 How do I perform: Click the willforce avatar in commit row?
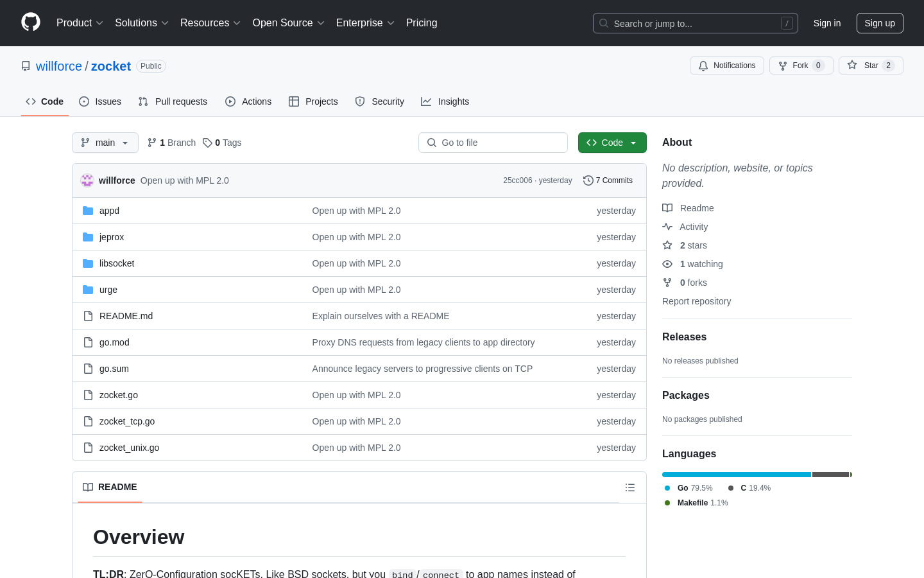point(87,180)
